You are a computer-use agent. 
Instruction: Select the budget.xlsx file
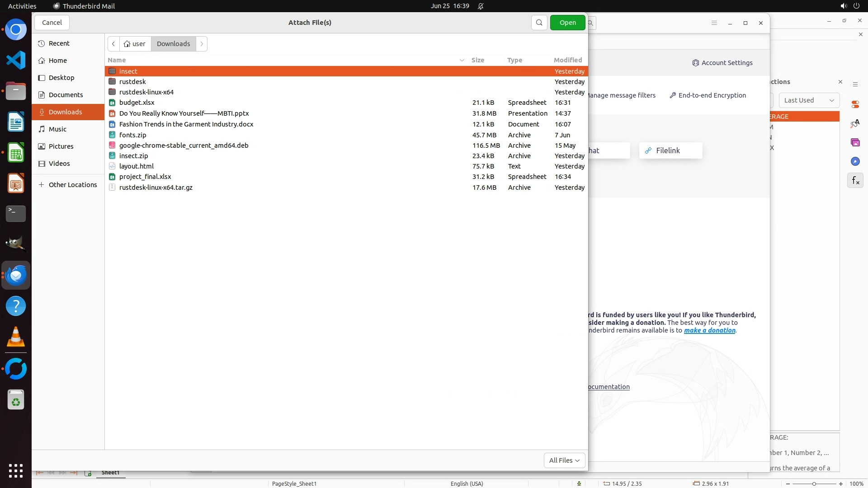137,103
